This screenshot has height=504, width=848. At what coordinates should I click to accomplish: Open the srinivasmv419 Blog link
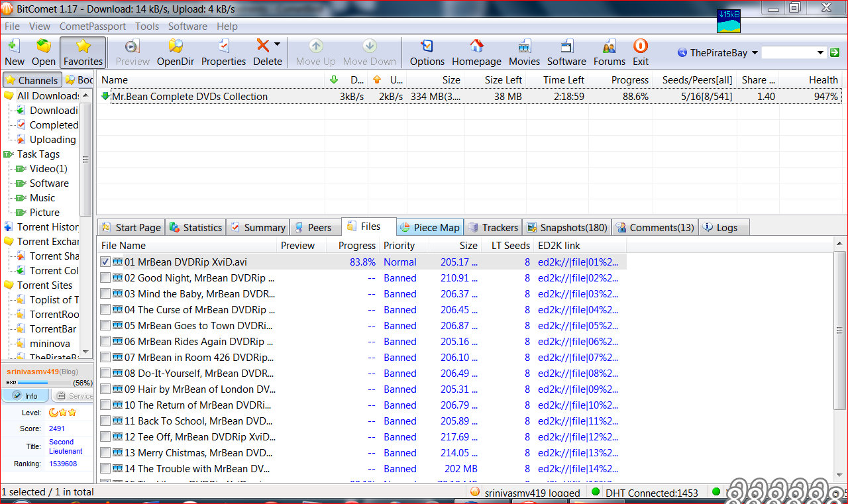tap(70, 372)
